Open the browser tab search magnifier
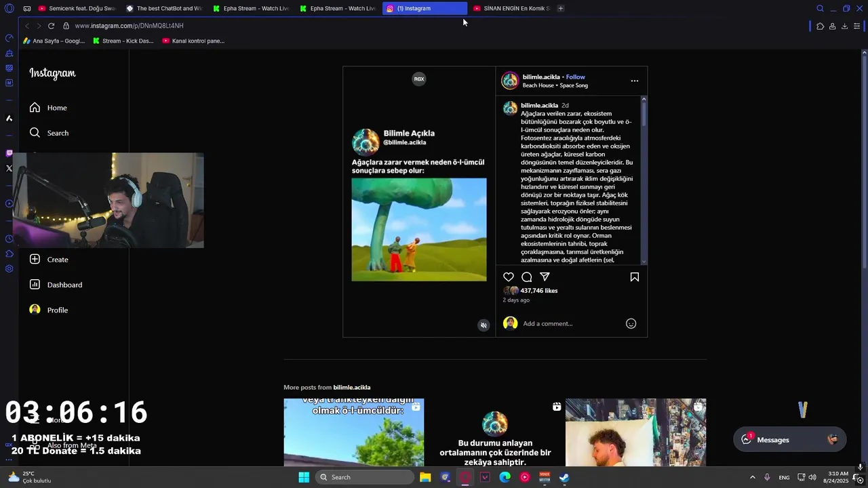Image resolution: width=868 pixels, height=488 pixels. tap(820, 8)
